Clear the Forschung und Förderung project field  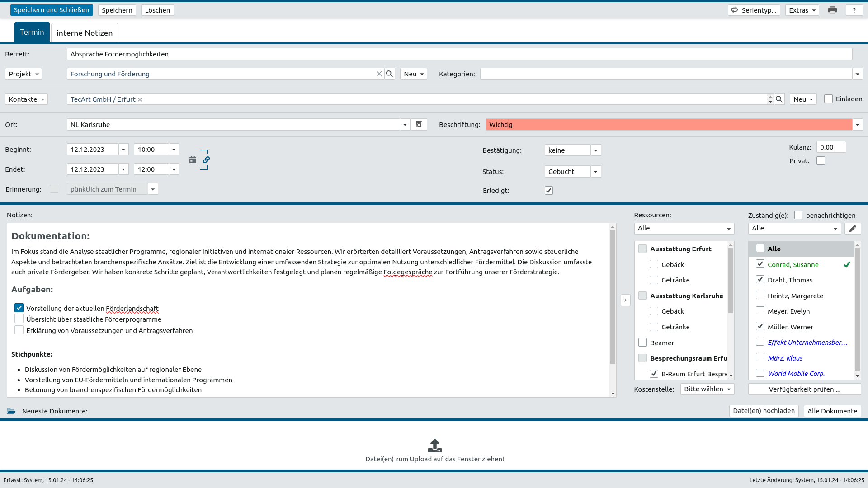coord(379,74)
